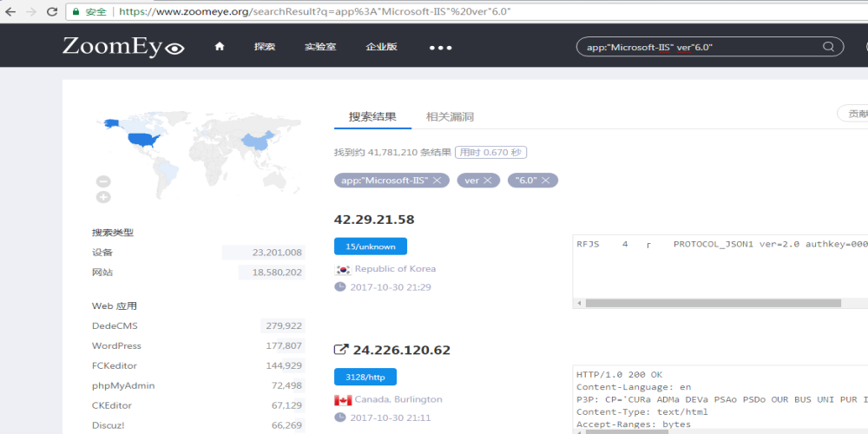
Task: Click the 2017-10-30 21:29 timestamp
Action: 391,287
